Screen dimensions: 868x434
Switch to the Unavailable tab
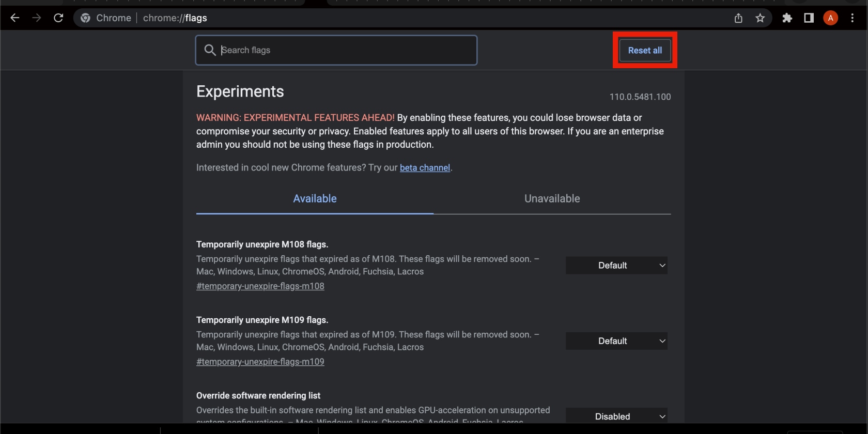coord(552,199)
